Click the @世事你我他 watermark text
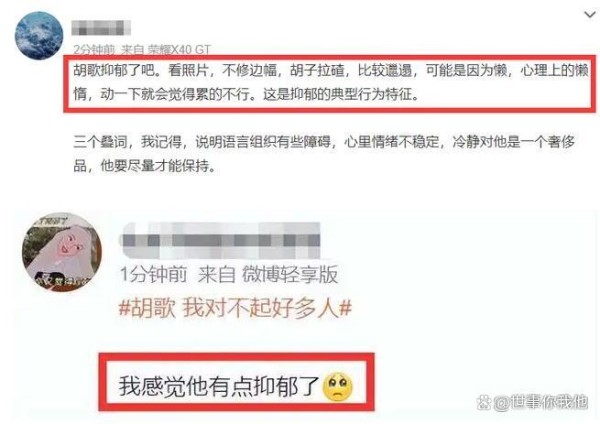Viewport: 600px width, 424px height. tap(541, 403)
